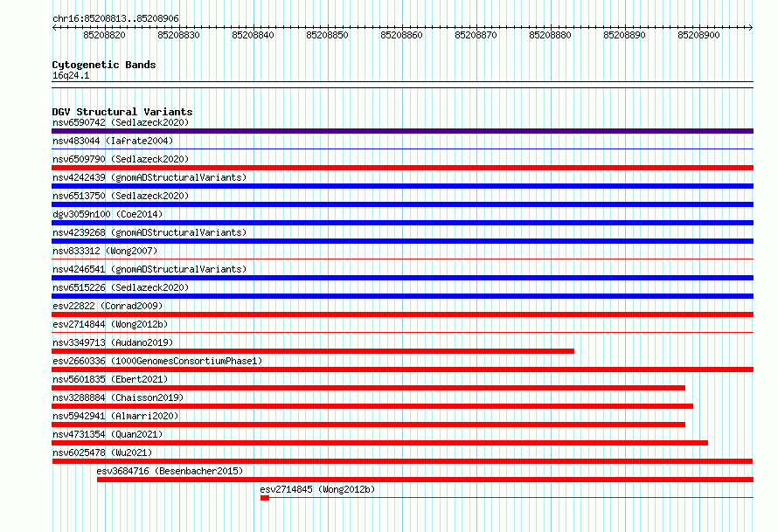Open the esv2714845 (Wong2012b) label

click(x=317, y=489)
